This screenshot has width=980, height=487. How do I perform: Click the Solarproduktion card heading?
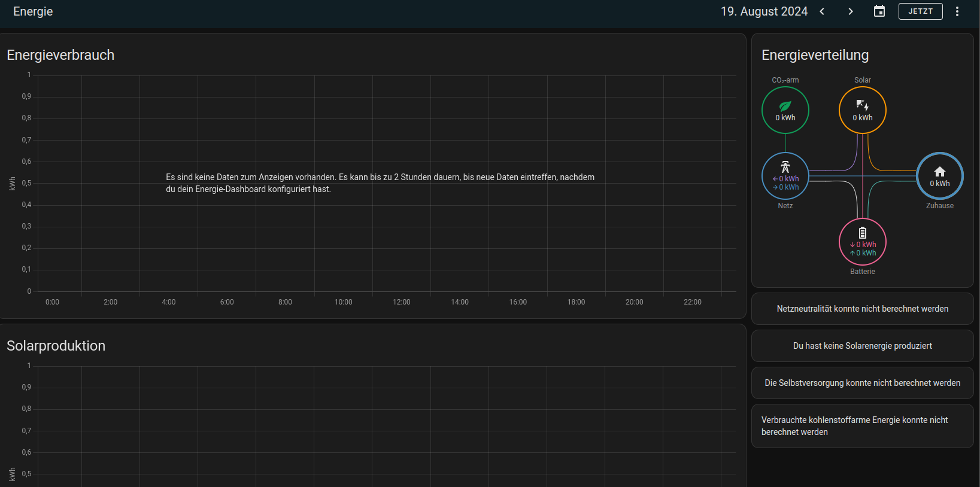pyautogui.click(x=56, y=346)
